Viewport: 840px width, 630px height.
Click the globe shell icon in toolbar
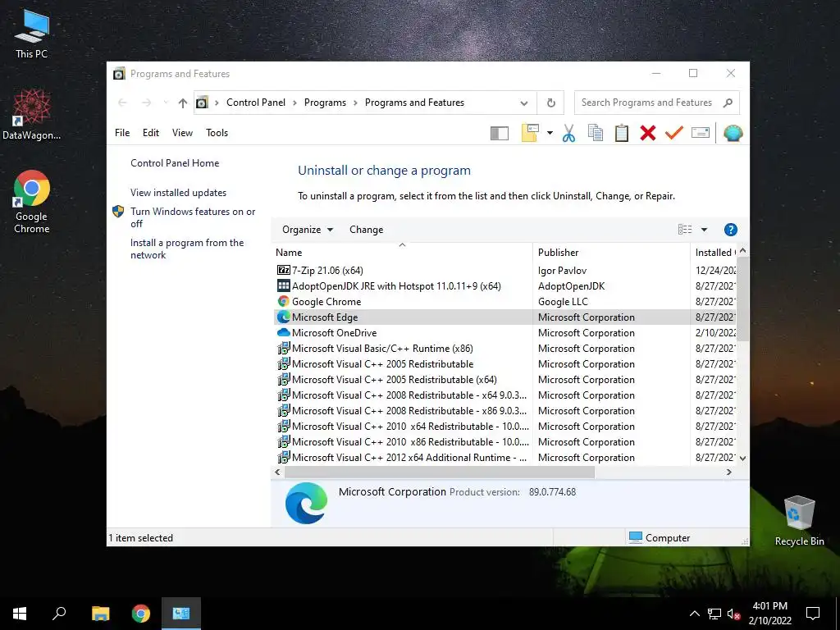tap(733, 133)
